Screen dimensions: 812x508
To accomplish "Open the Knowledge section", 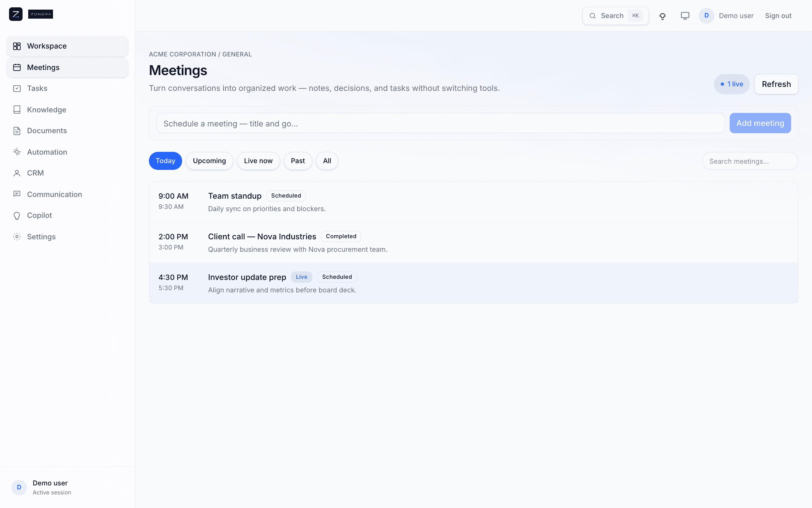I will (x=47, y=110).
